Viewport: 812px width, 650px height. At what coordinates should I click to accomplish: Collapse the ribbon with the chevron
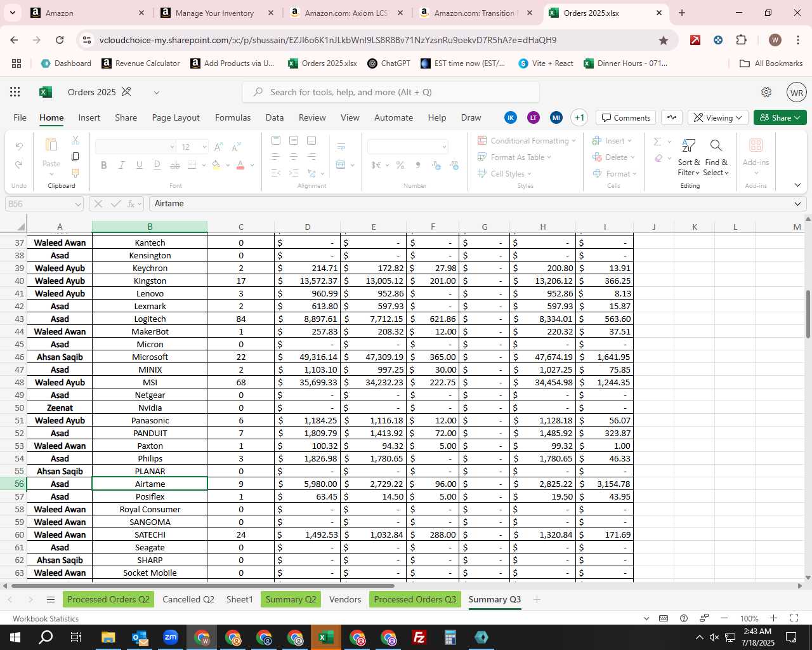(x=797, y=185)
